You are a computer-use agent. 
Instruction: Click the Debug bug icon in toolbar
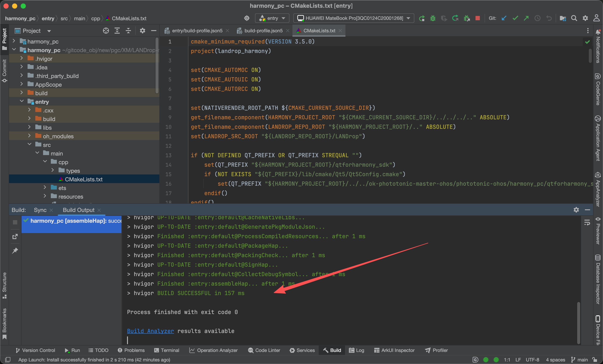point(433,18)
